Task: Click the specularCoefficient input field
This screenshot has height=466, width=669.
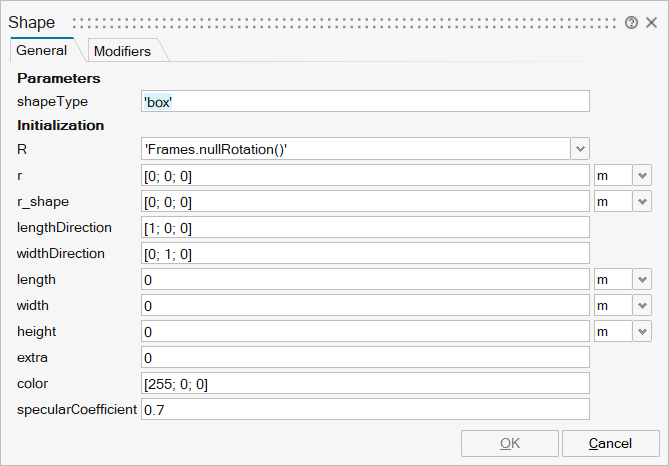Action: coord(365,409)
